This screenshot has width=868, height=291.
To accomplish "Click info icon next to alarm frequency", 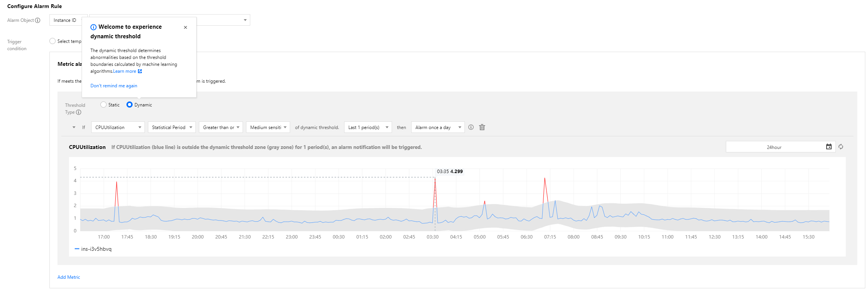I will tap(471, 128).
